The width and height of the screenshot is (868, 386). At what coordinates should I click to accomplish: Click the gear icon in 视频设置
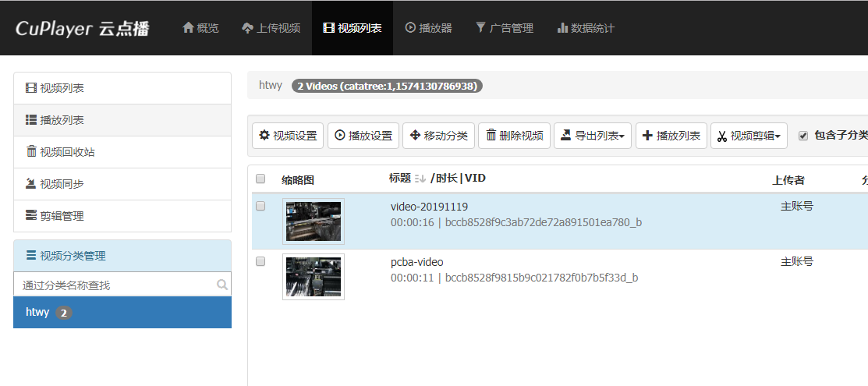point(264,135)
